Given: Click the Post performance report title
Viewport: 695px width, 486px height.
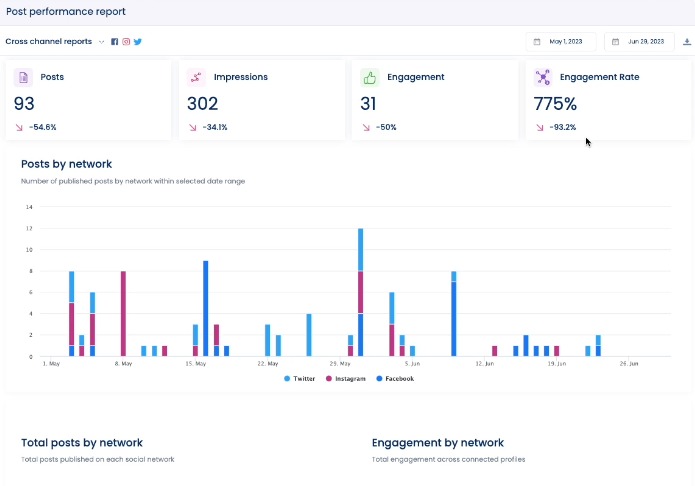Looking at the screenshot, I should (65, 11).
